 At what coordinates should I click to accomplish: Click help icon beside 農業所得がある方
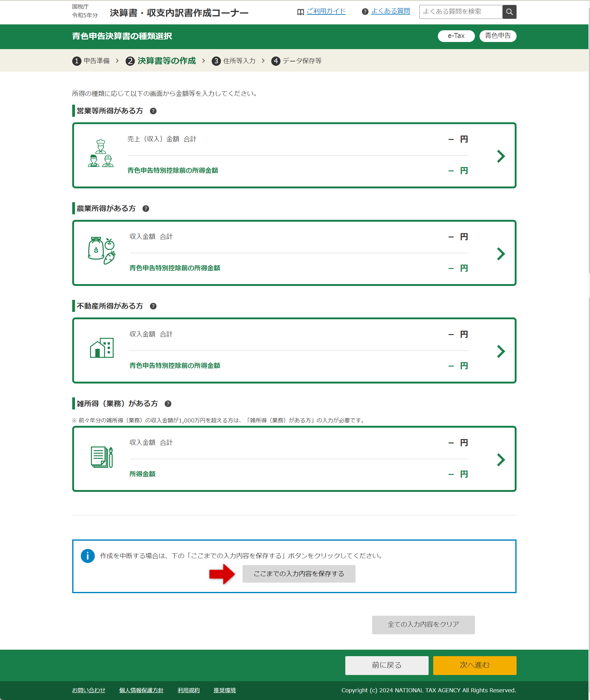146,209
